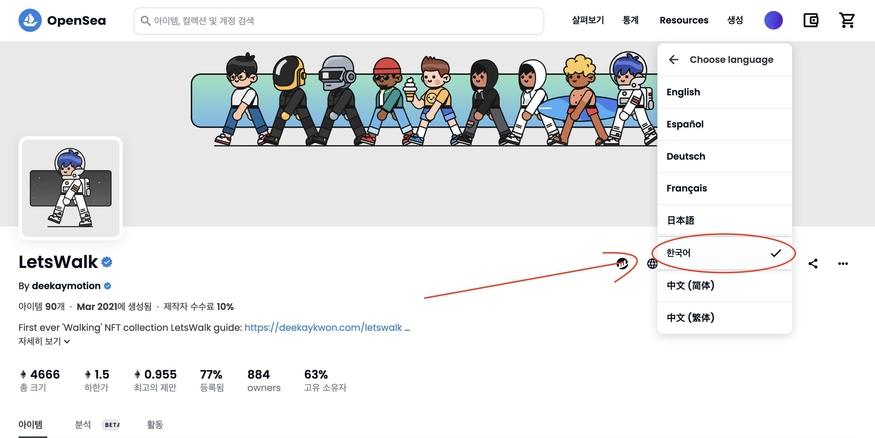Click the LetsWalk collection avatar image
Screen dimensions: 875x438
pyautogui.click(x=70, y=188)
